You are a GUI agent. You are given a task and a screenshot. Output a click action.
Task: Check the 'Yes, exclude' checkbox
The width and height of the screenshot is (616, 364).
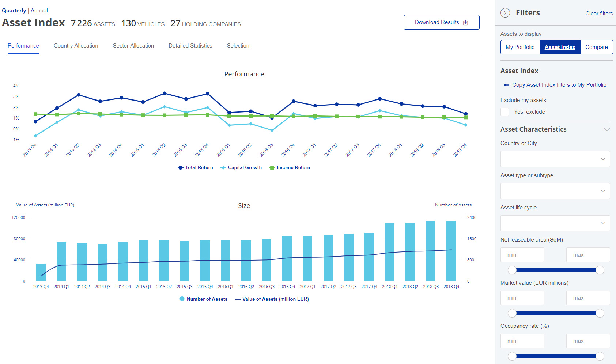[505, 112]
